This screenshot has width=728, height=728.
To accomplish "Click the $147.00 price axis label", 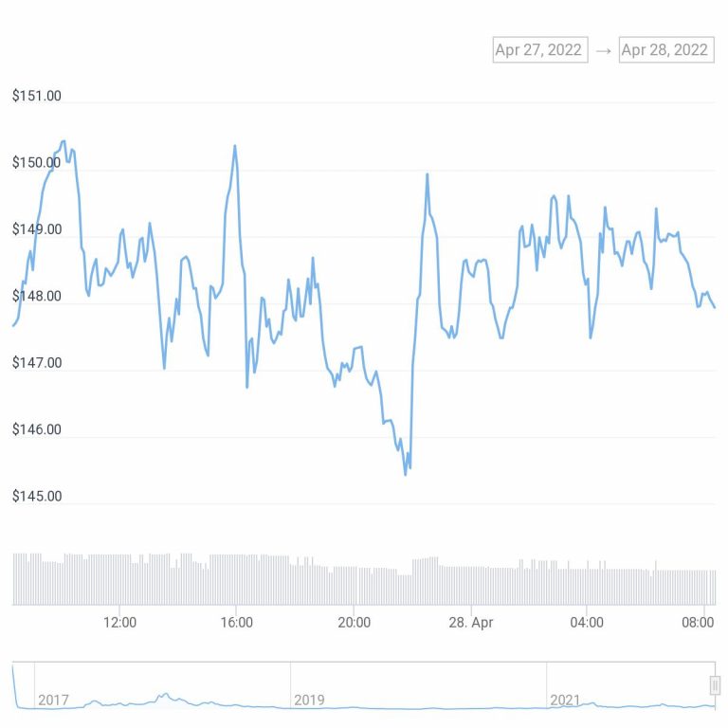I will pyautogui.click(x=37, y=362).
